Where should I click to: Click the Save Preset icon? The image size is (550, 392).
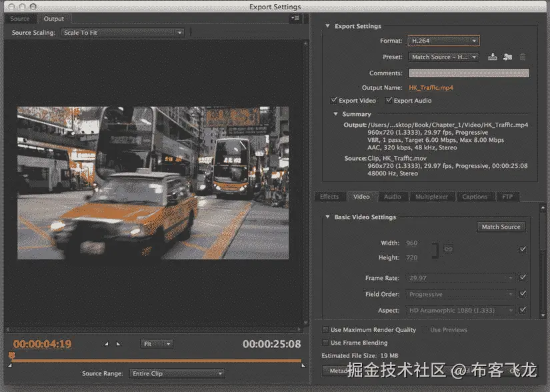493,57
